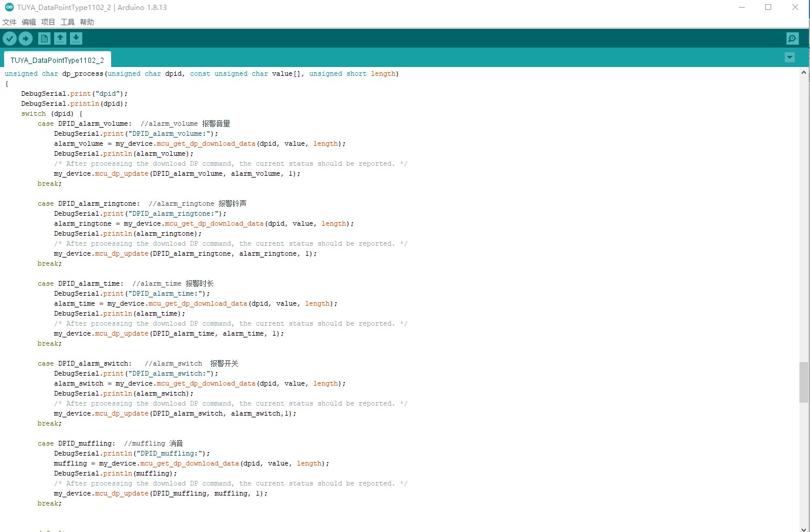Click the case DPID_muffling code line
Screen dimensions: 810x532
pyautogui.click(x=76, y=443)
